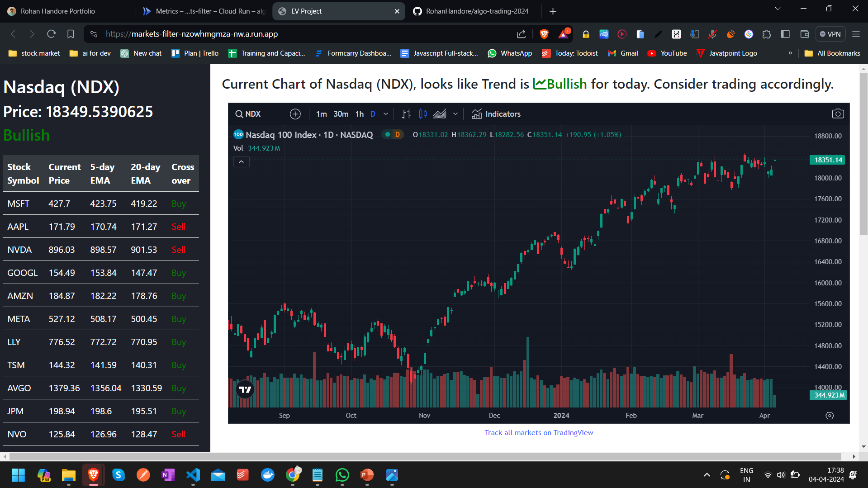
Task: Click the share page icon in the address bar
Action: (521, 34)
